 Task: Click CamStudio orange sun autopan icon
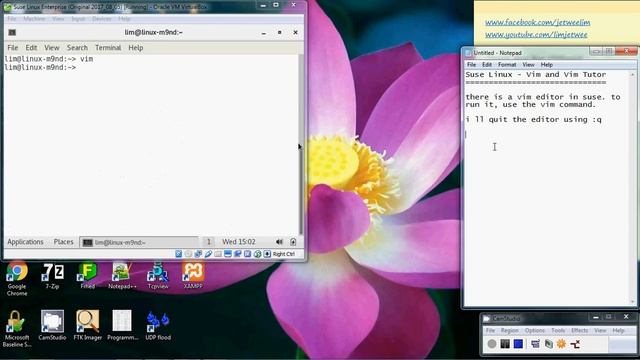[562, 344]
